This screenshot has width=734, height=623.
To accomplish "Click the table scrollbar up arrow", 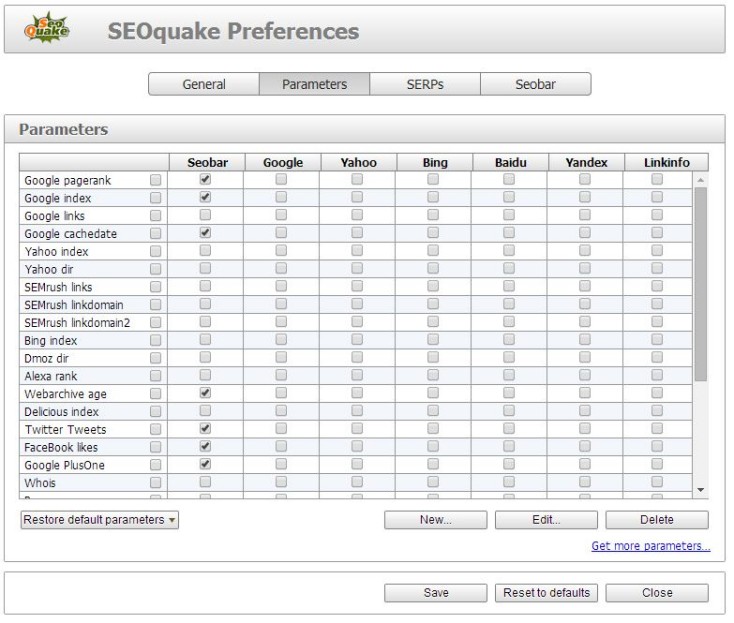I will (x=701, y=180).
